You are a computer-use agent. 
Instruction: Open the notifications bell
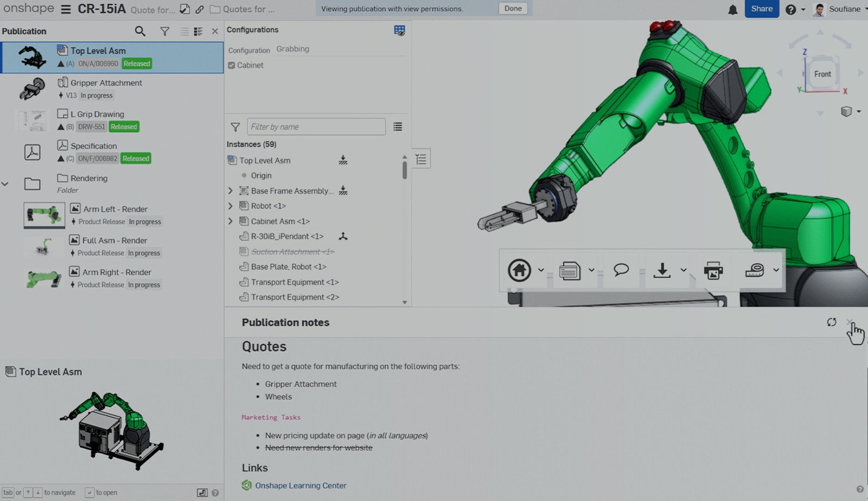(x=733, y=9)
